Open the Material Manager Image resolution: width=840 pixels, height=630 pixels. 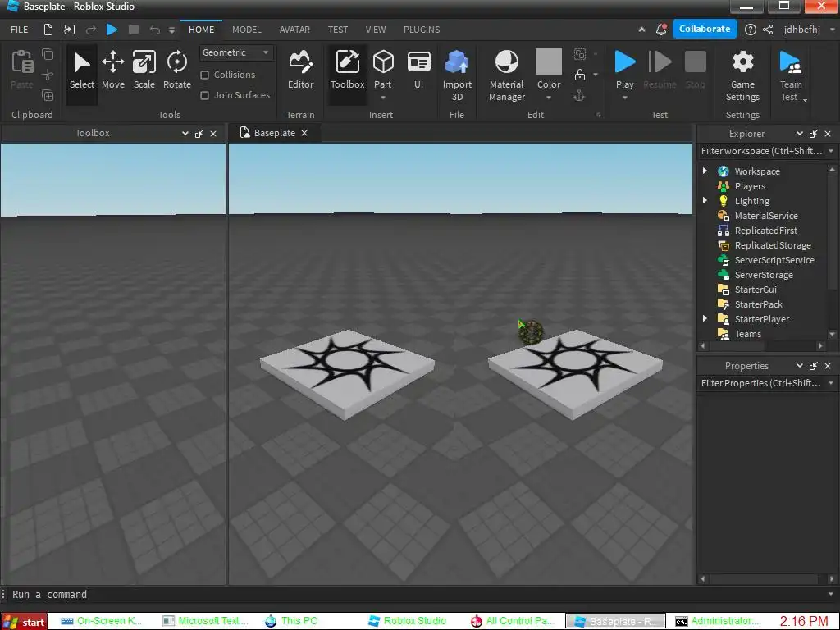point(506,75)
